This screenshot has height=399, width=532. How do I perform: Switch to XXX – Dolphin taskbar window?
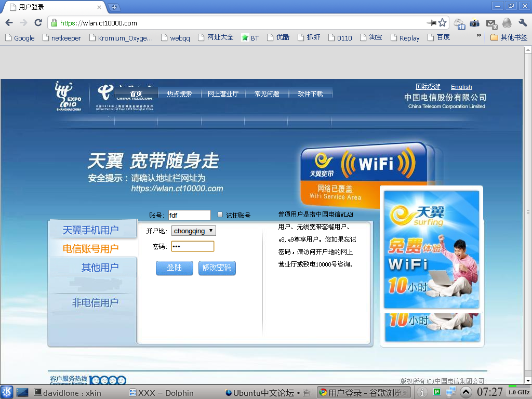pos(162,393)
